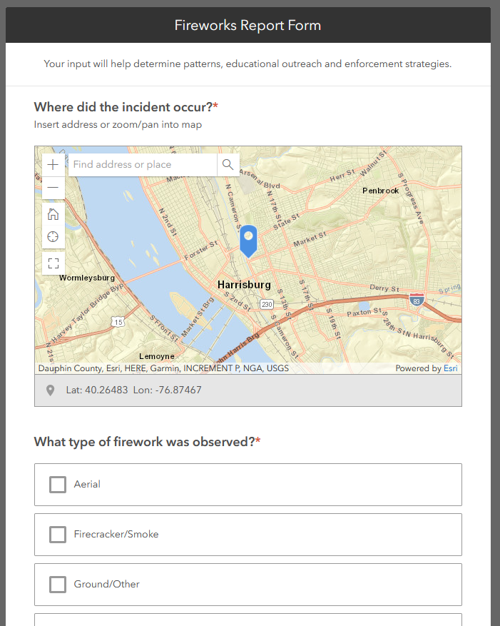
Task: Click the Harrisburg city label on map
Action: pyautogui.click(x=244, y=285)
